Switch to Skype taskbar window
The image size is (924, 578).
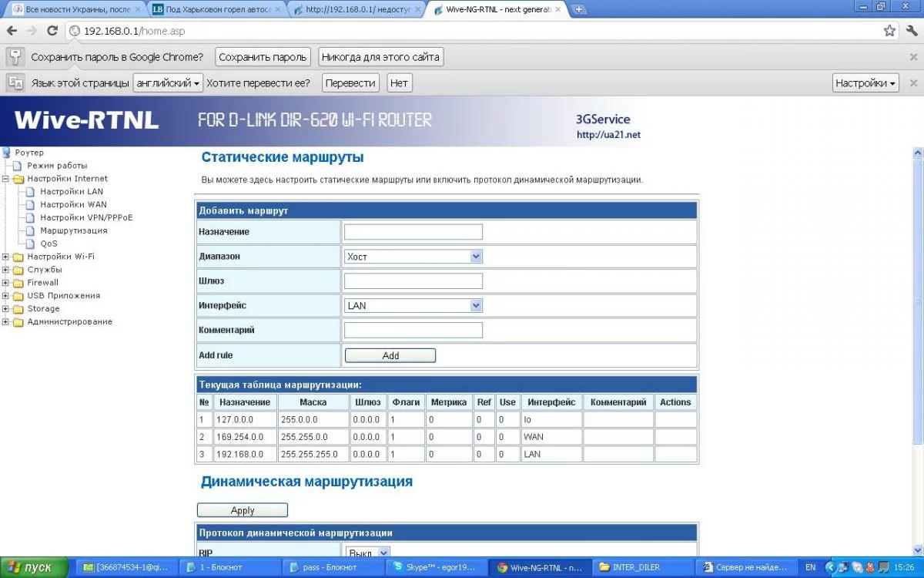click(x=437, y=567)
